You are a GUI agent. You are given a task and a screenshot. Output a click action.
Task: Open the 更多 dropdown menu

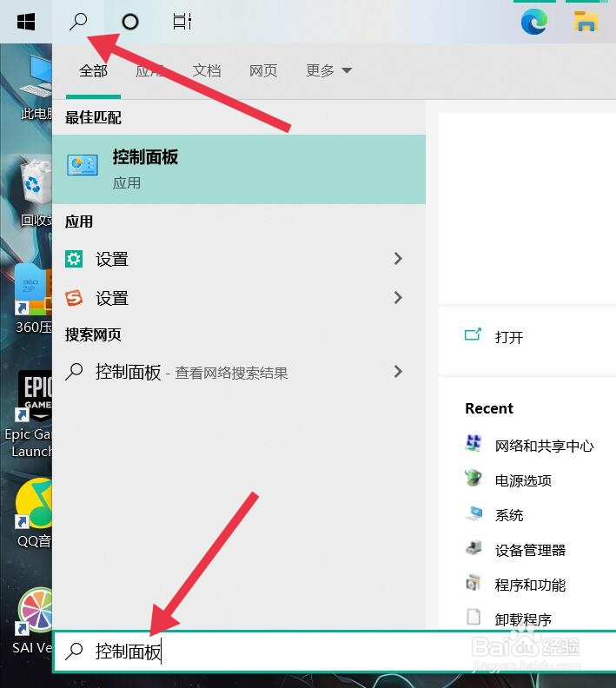click(x=328, y=70)
